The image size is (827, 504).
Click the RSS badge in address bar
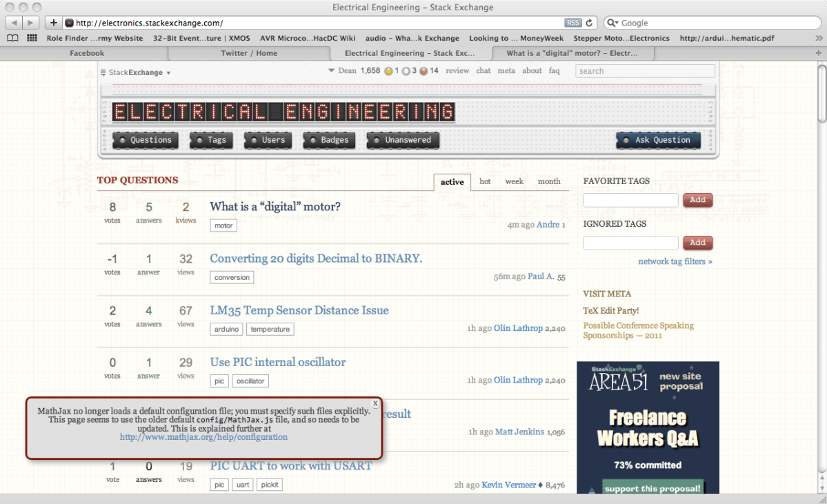pyautogui.click(x=572, y=23)
